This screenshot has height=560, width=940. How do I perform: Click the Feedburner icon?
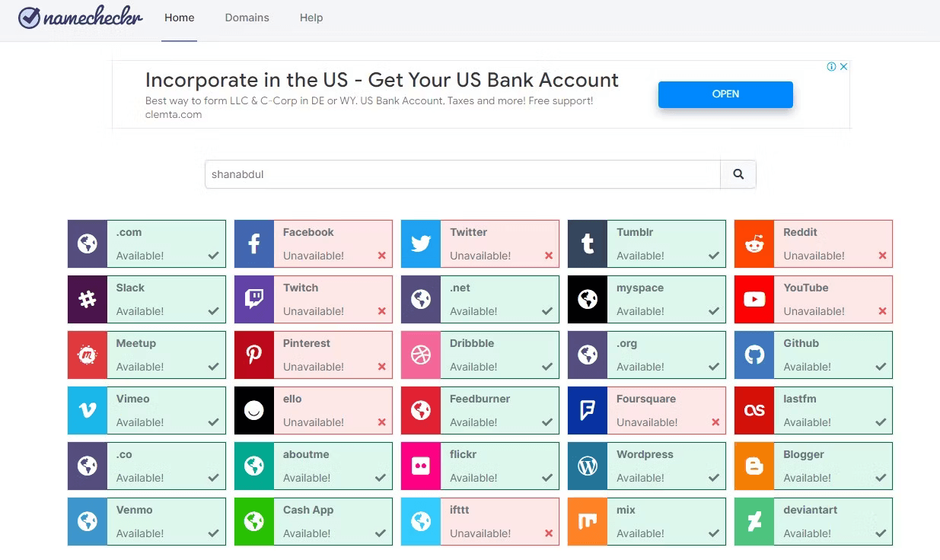(x=421, y=411)
